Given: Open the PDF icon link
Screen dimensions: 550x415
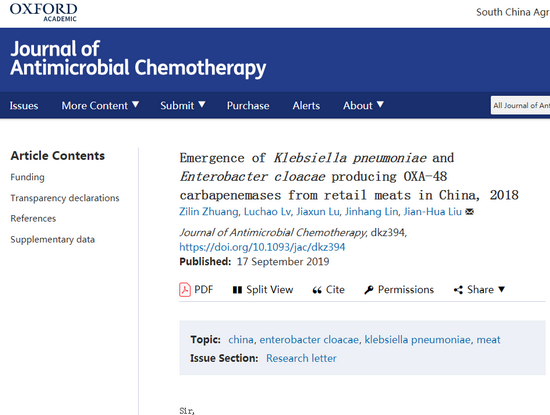Looking at the screenshot, I should (x=185, y=290).
